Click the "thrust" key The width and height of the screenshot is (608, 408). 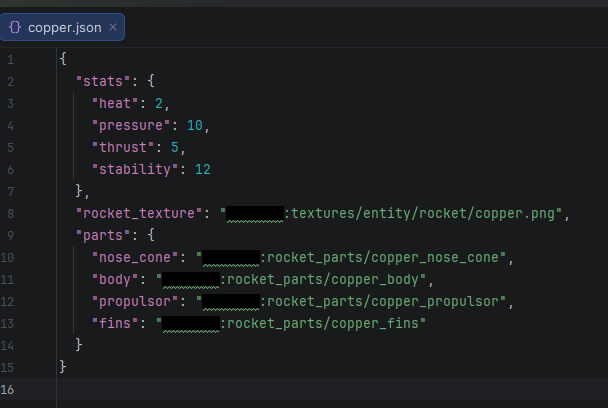pos(123,147)
